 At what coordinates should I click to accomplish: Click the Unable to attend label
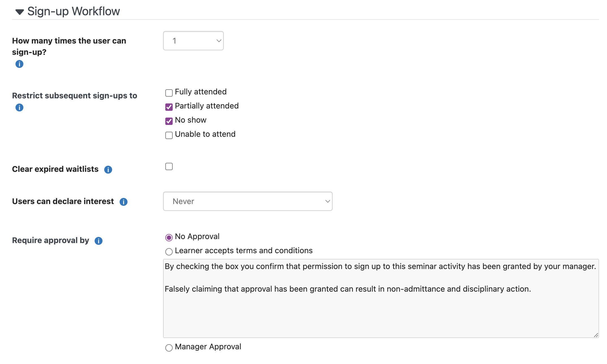205,134
